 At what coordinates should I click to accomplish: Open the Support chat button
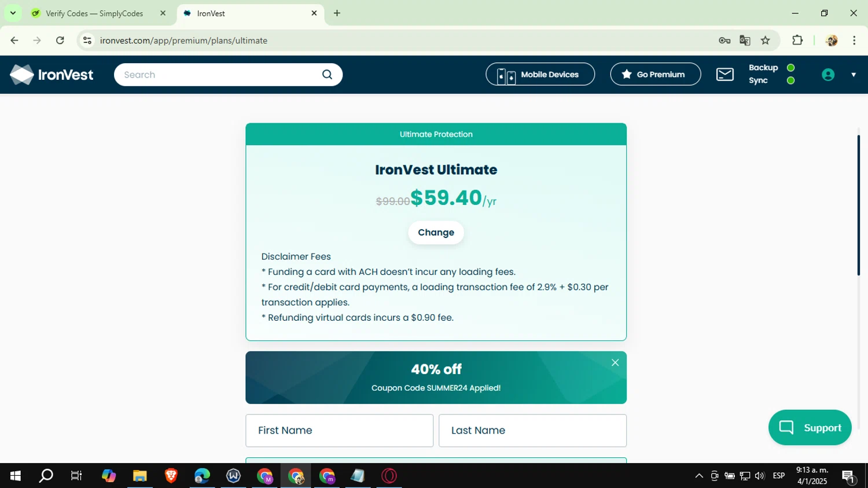(810, 427)
